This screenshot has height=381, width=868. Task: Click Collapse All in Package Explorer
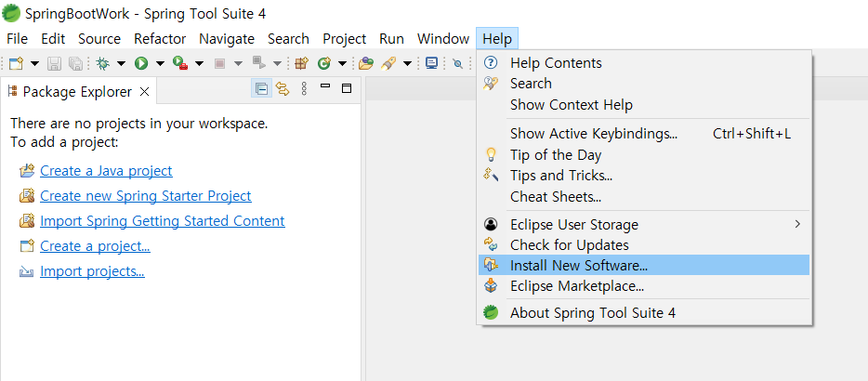coord(262,88)
